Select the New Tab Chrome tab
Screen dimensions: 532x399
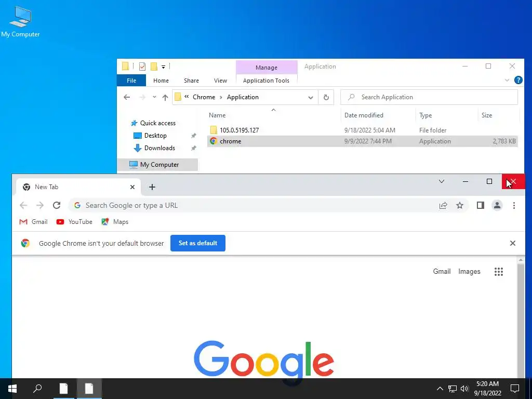click(78, 187)
